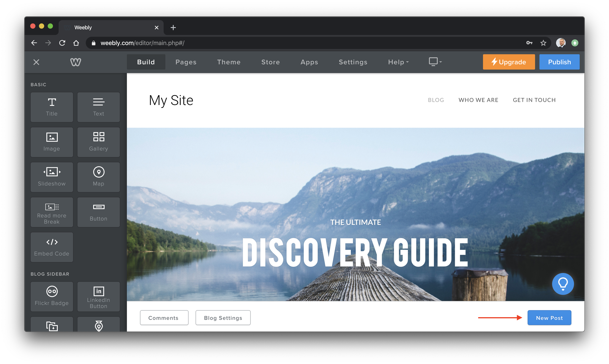Switch to the Build tab
609x364 pixels.
pyautogui.click(x=146, y=62)
